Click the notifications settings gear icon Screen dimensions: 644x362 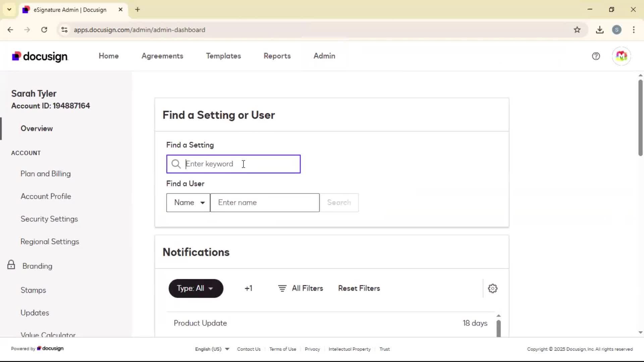pyautogui.click(x=492, y=288)
